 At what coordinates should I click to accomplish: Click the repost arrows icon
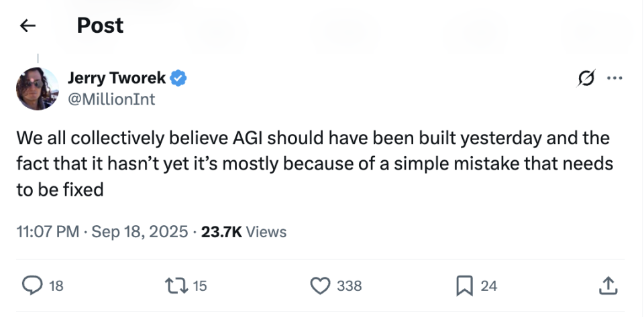[177, 286]
